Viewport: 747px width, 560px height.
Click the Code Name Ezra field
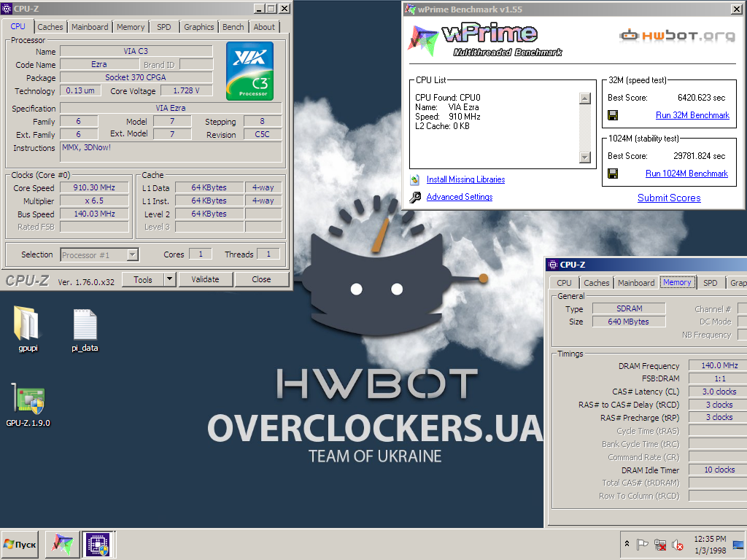coord(99,64)
